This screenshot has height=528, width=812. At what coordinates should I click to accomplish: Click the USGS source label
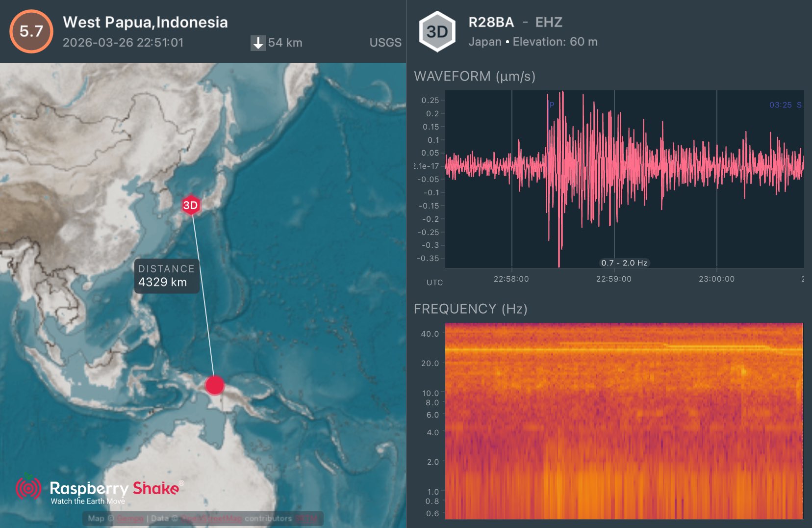[x=385, y=43]
